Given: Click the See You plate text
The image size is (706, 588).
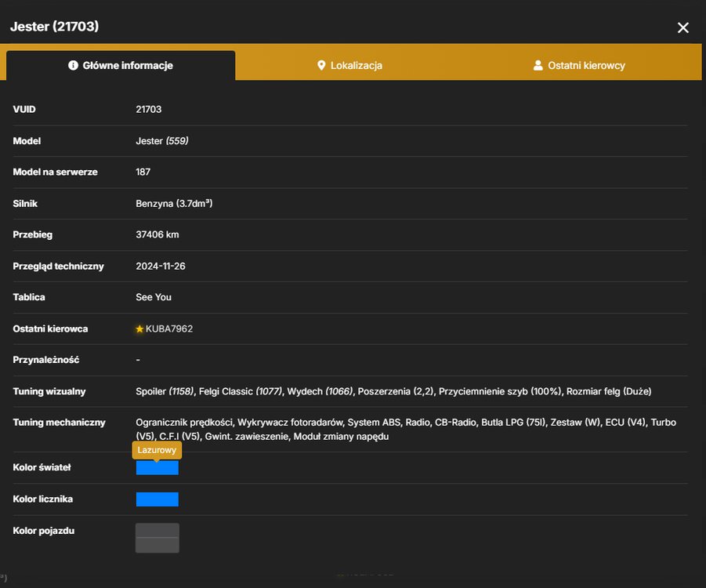Looking at the screenshot, I should [x=154, y=297].
